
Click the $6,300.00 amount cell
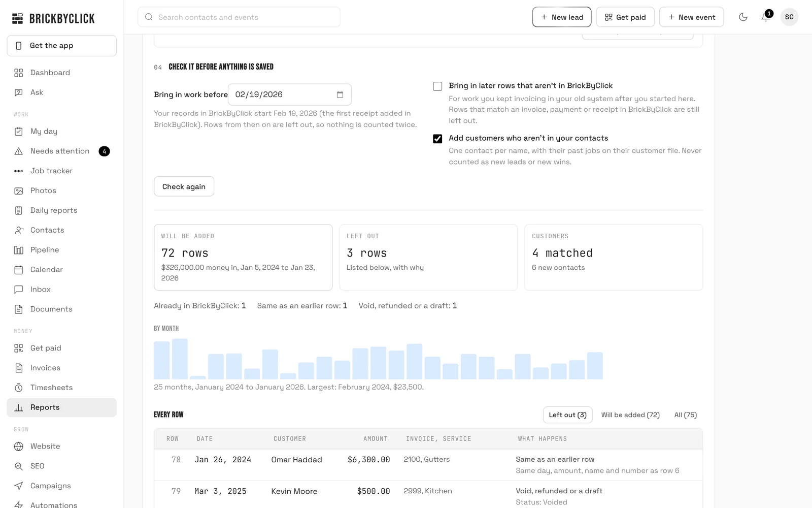[x=368, y=460]
